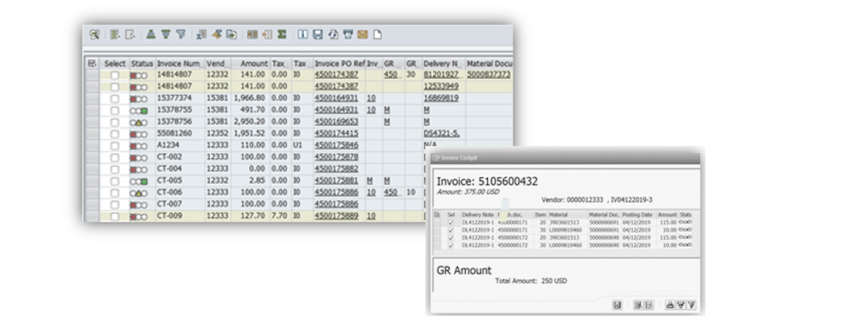Click the row selector for invoice CT-004

(92, 169)
